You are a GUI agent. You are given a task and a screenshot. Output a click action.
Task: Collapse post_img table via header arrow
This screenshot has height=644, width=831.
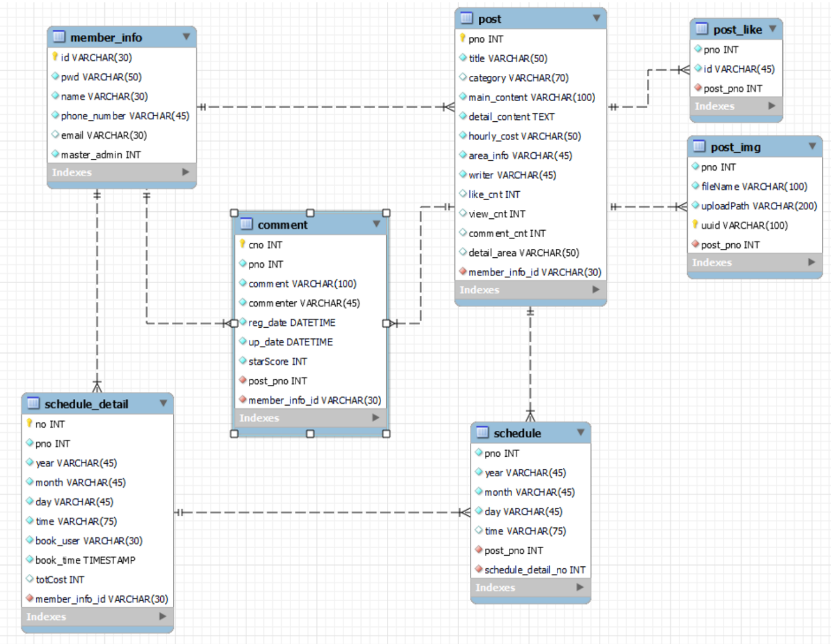point(812,146)
